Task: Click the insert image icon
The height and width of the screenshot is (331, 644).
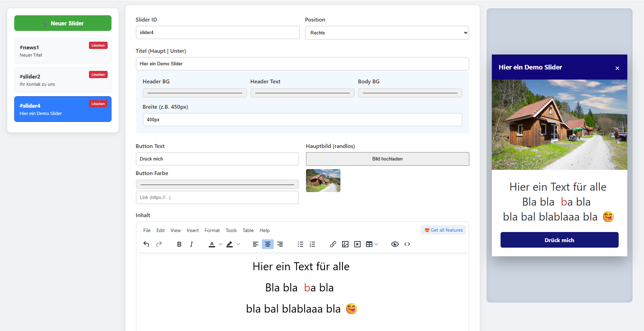Action: pos(345,244)
